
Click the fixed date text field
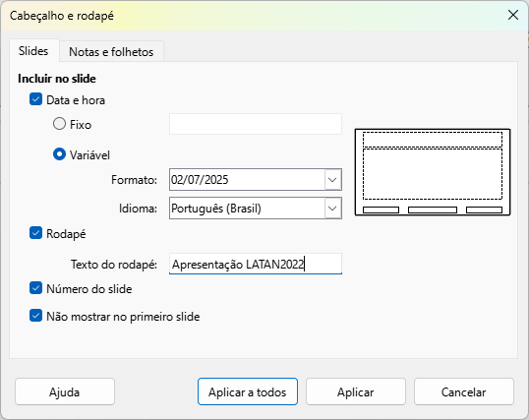point(256,124)
